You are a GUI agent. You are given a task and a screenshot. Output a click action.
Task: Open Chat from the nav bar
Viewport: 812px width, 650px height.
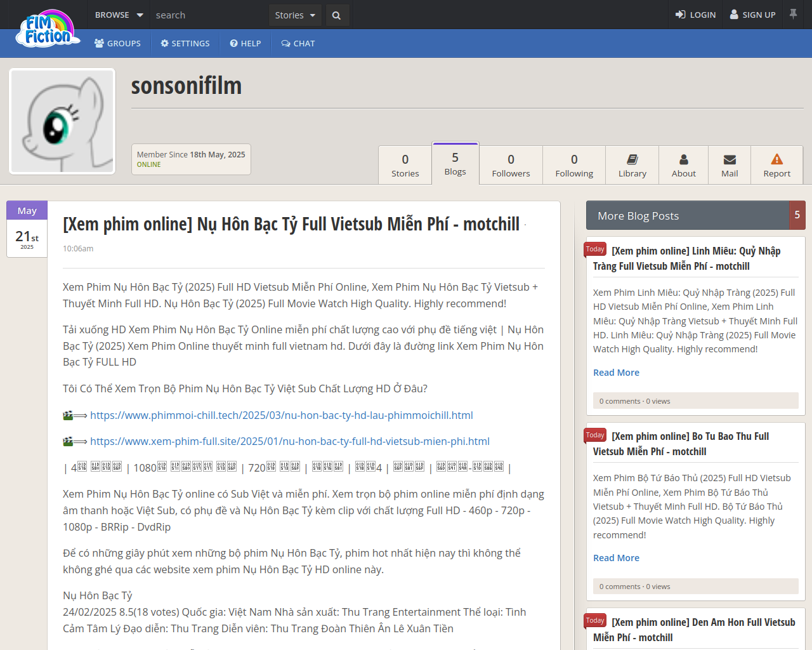pos(298,43)
